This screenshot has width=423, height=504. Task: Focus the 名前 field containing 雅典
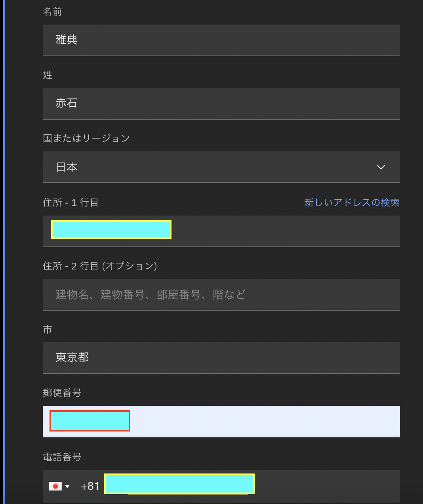(221, 40)
